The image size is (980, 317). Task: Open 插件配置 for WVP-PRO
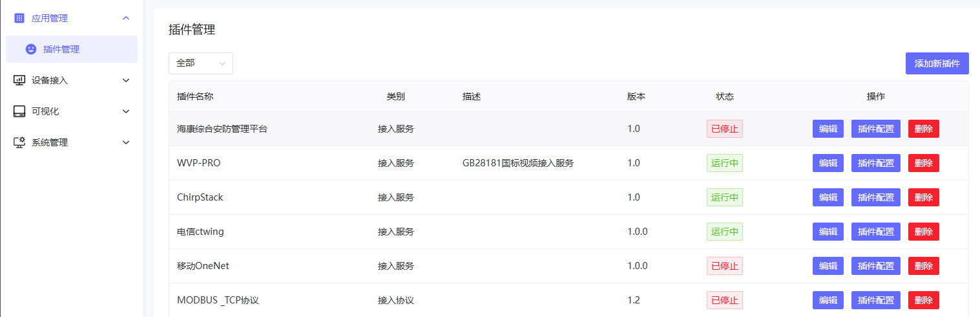click(875, 163)
